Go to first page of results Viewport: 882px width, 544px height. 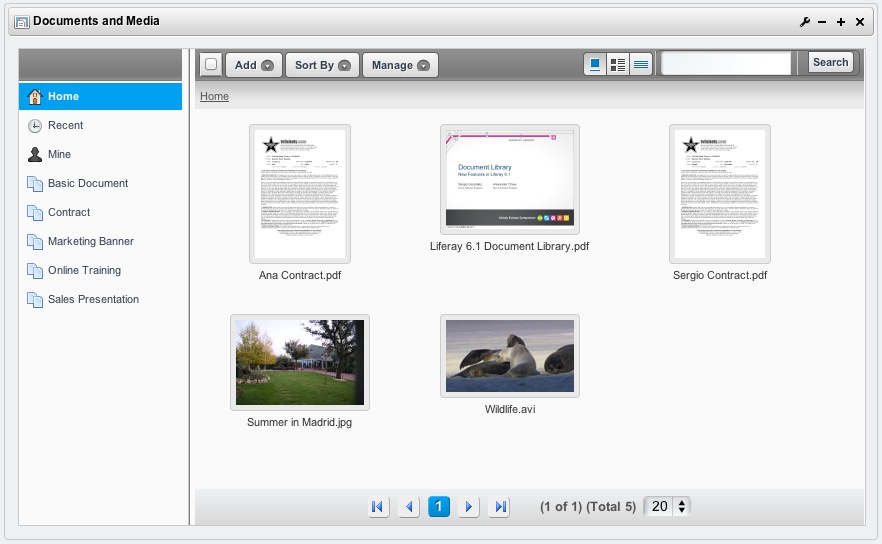(x=378, y=507)
